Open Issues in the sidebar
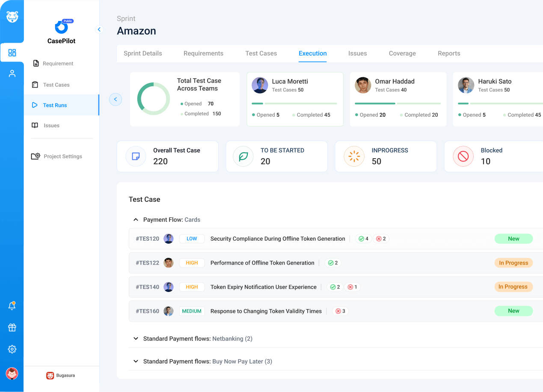 point(51,126)
